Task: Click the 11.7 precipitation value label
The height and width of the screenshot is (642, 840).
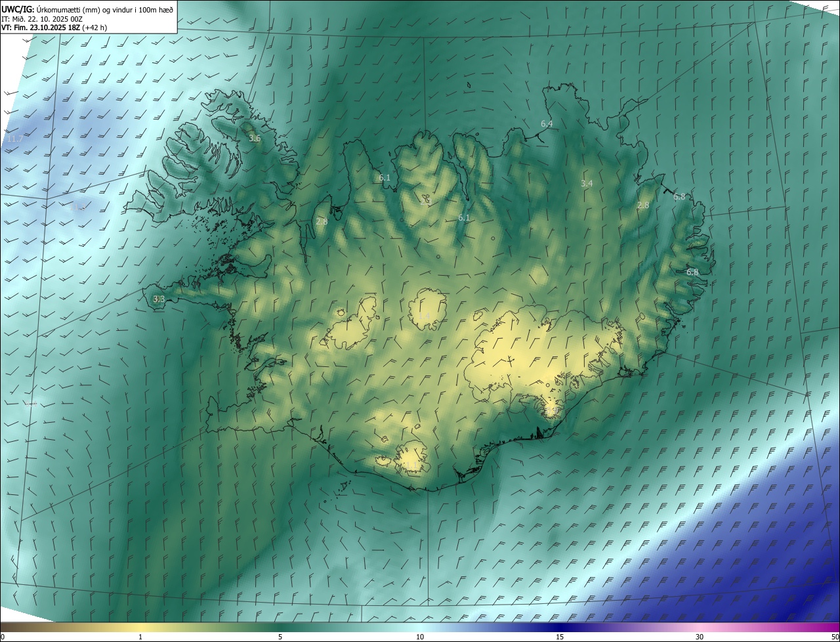Action: tap(14, 139)
